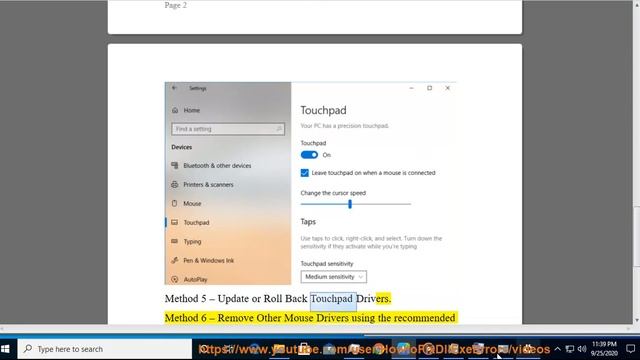Select 'Bluetooth & other devices' in sidebar
The height and width of the screenshot is (360, 640).
[217, 166]
